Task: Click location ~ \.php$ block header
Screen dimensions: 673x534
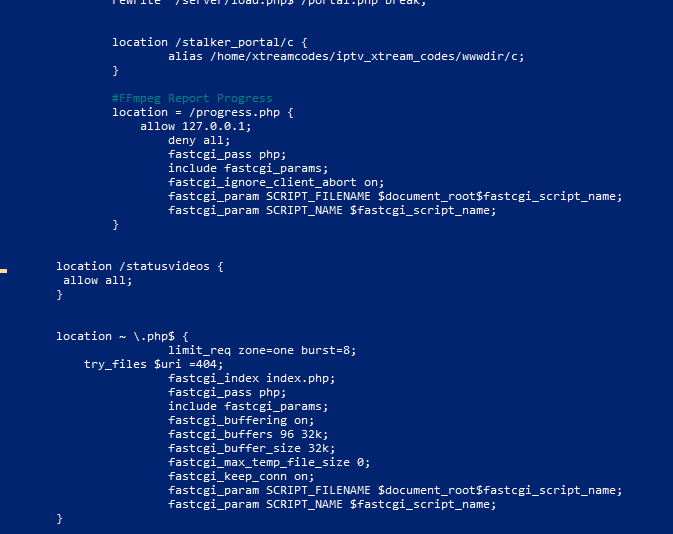Action: click(122, 336)
